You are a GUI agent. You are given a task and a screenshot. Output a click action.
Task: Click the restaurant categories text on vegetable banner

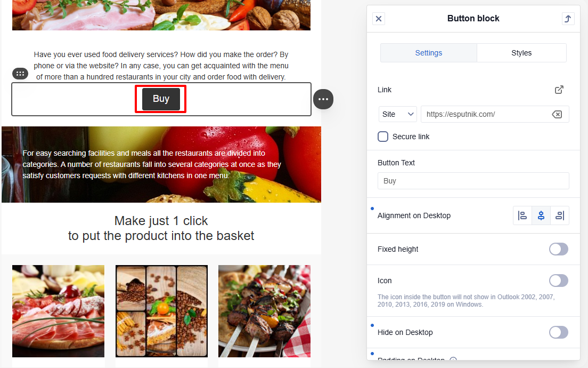click(x=151, y=164)
